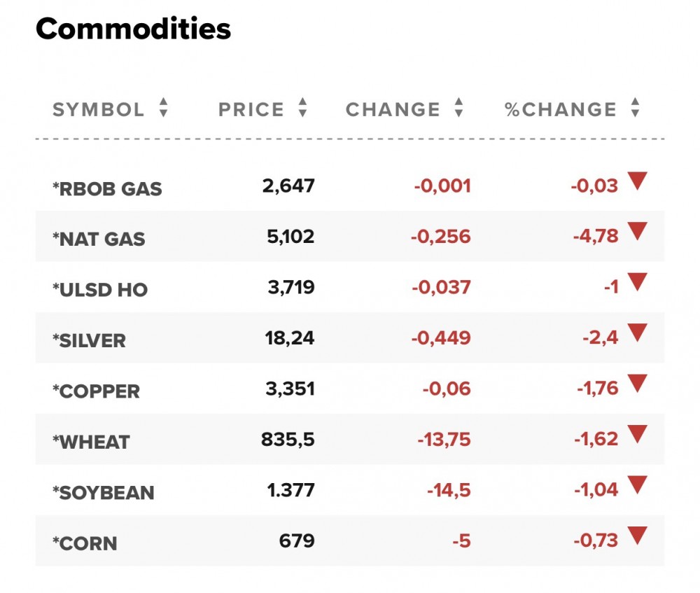Click red down arrow in CORN row
Image resolution: width=700 pixels, height=593 pixels.
point(637,536)
